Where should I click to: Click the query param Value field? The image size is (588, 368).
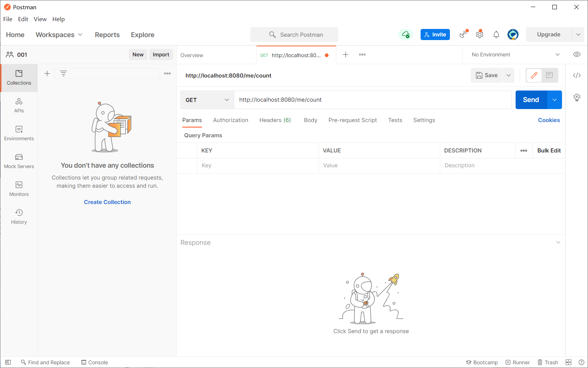pyautogui.click(x=379, y=165)
